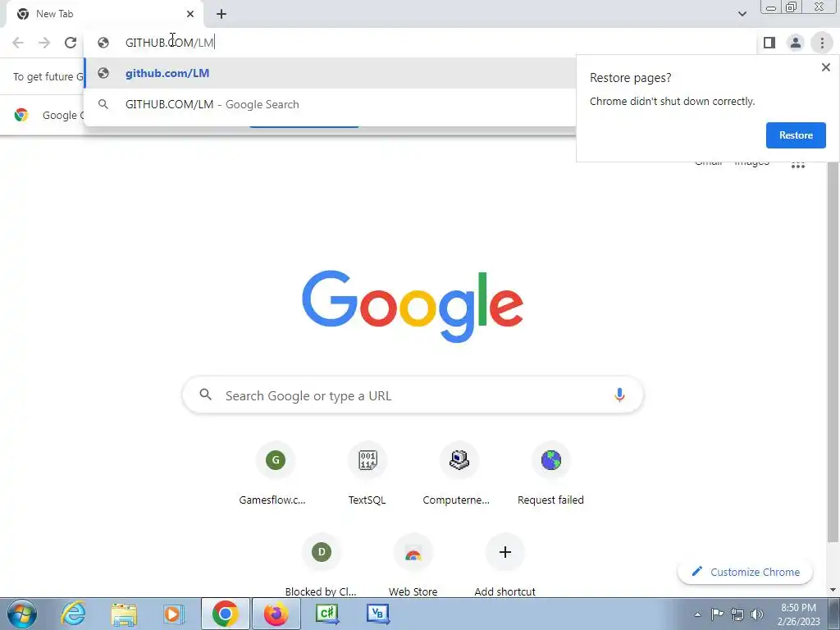
Task: Open the VB application on taskbar
Action: coord(377,614)
